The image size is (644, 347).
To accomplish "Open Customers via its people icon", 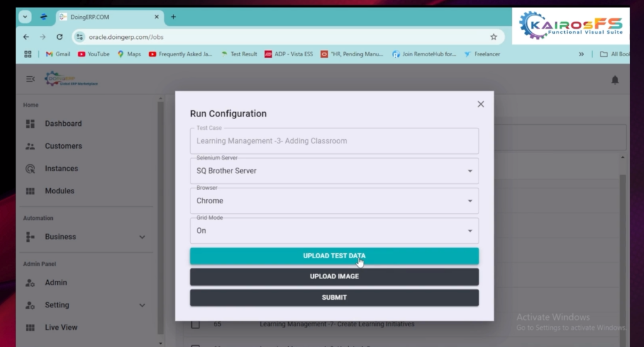I will (30, 146).
